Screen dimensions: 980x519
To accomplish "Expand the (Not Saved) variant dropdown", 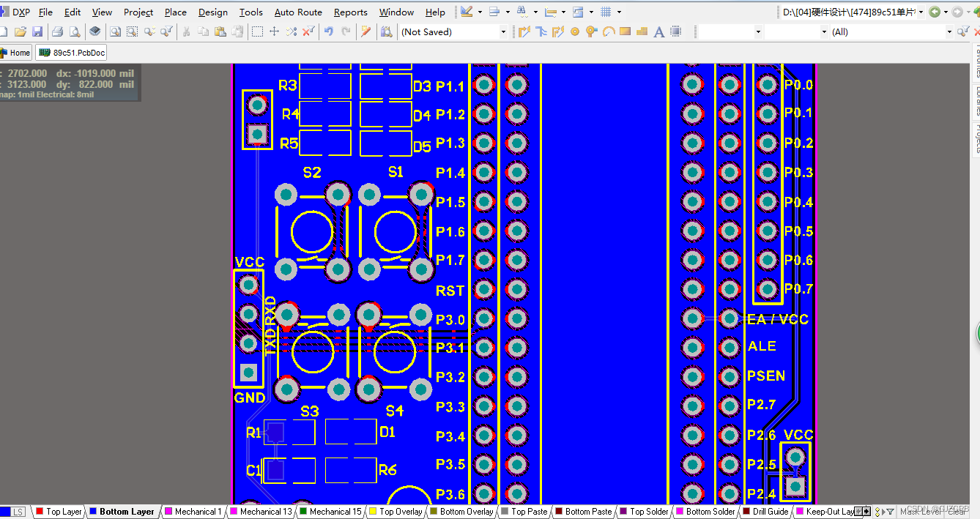I will [x=502, y=31].
